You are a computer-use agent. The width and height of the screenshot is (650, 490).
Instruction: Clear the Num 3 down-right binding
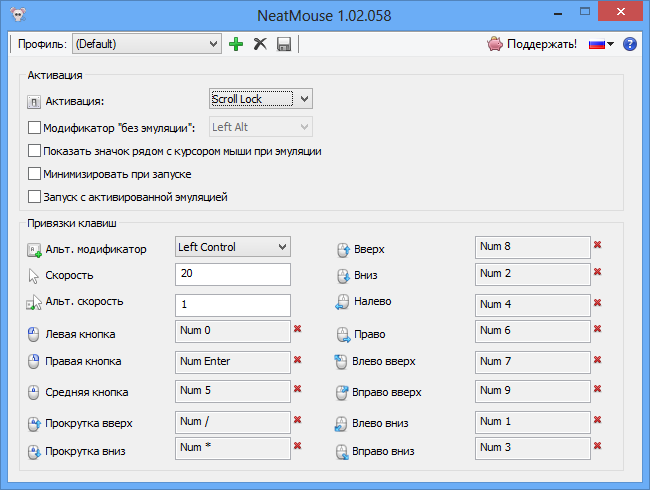pyautogui.click(x=597, y=446)
